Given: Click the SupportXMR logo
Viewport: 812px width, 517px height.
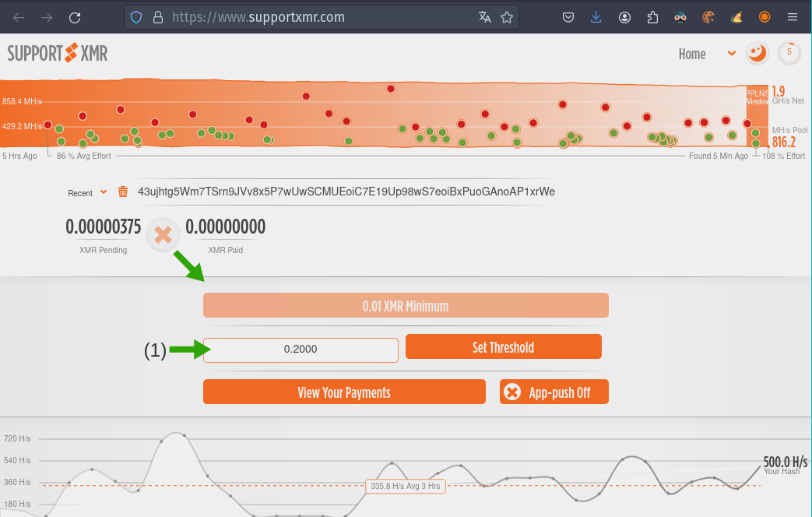Looking at the screenshot, I should [58, 54].
